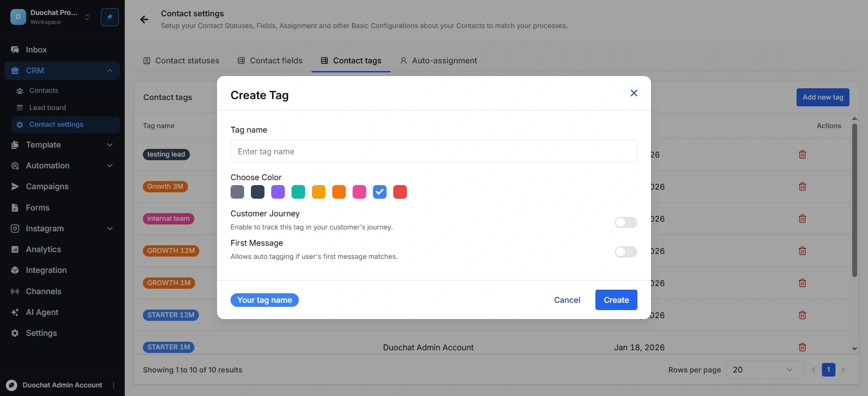Choose the teal color swatch

[x=298, y=192]
